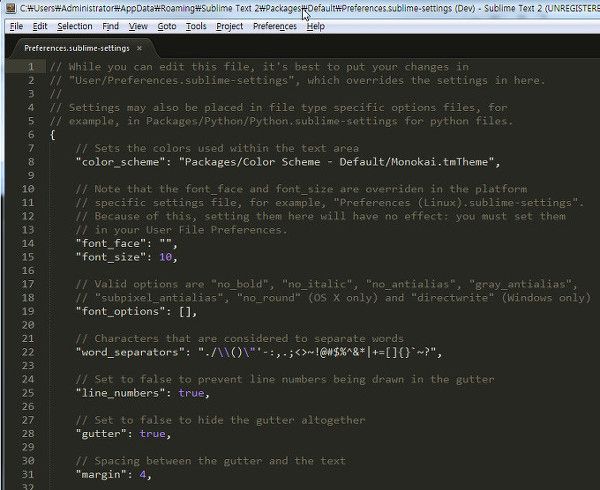Image resolution: width=600 pixels, height=490 pixels.
Task: Open the Preferences menu
Action: [x=275, y=26]
